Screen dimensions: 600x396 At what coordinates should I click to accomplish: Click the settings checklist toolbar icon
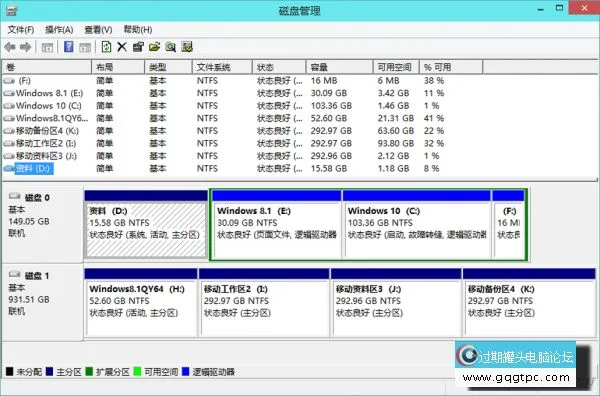pyautogui.click(x=187, y=47)
